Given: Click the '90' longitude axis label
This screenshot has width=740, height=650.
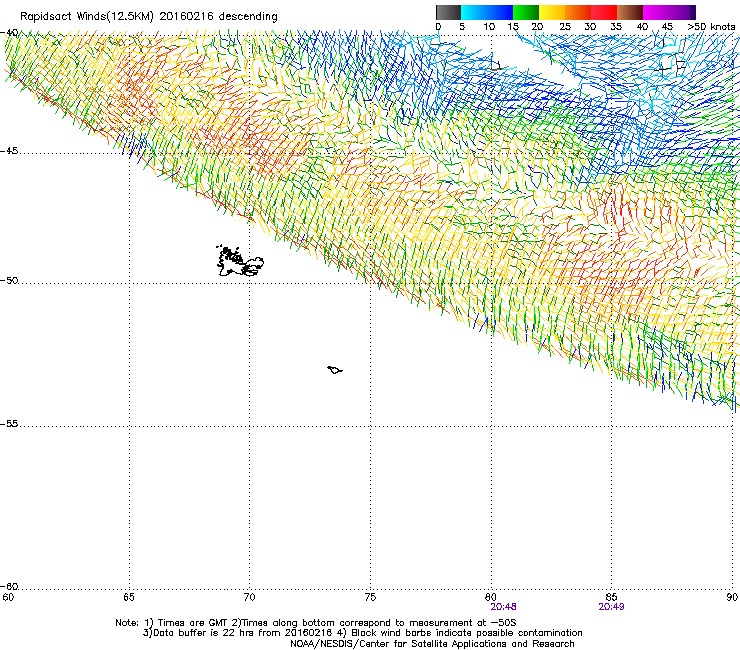Looking at the screenshot, I should pos(732,597).
